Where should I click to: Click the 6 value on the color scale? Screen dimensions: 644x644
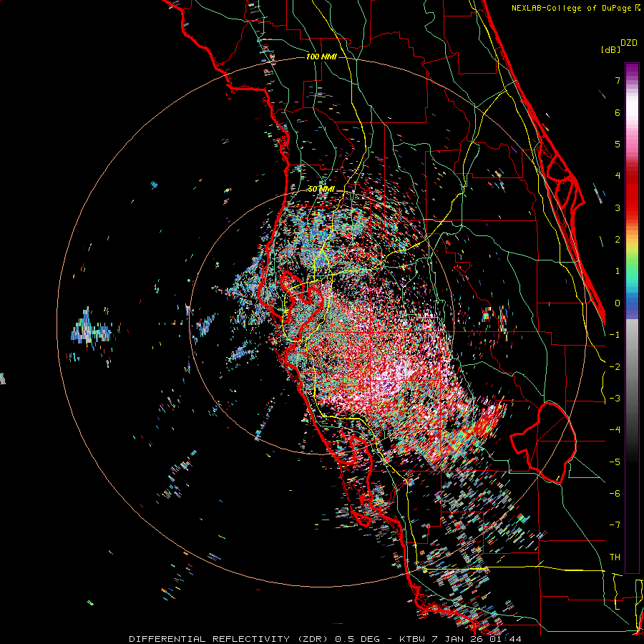tap(618, 112)
